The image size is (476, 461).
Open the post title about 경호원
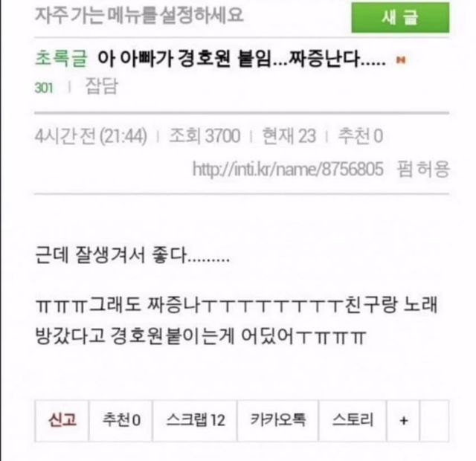241,58
